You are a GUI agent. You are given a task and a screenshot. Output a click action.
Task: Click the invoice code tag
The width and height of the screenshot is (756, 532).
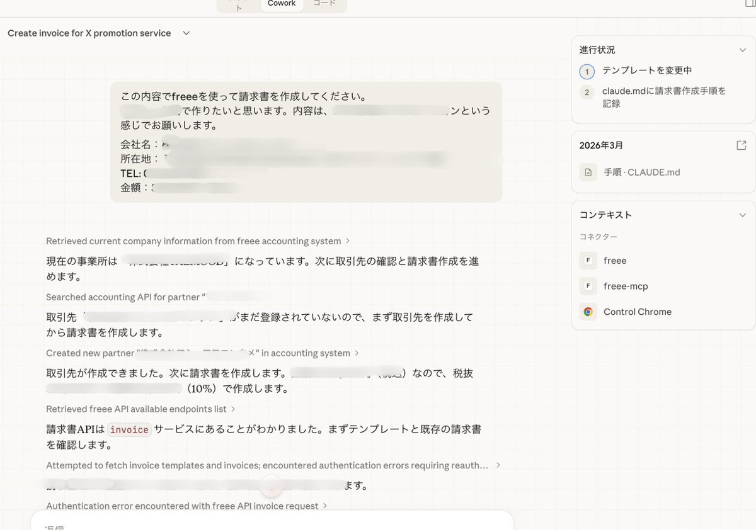tap(129, 430)
